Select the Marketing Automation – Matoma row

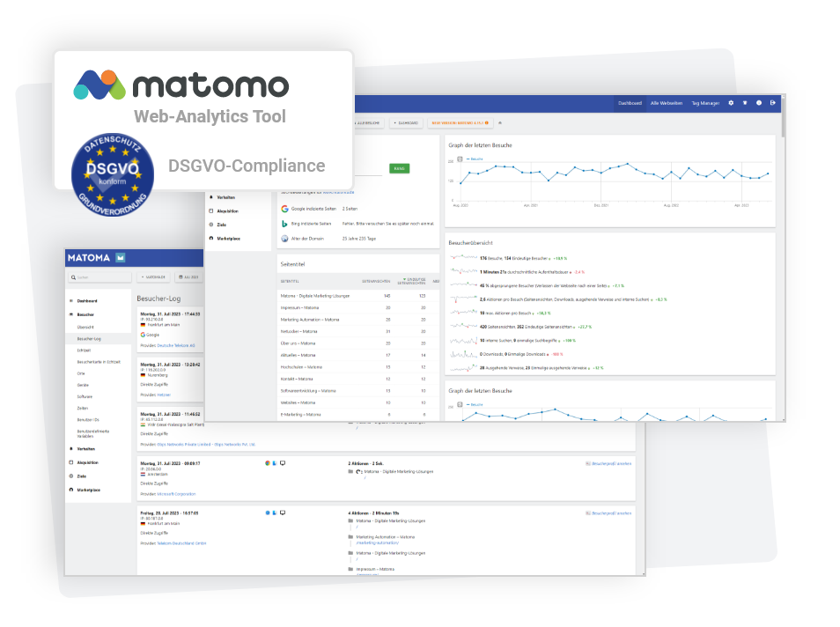click(357, 320)
